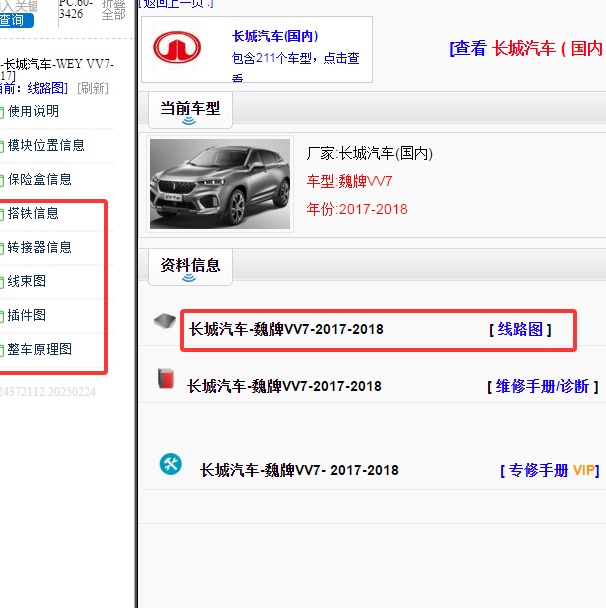The image size is (606, 608).
Task: Open 整车原理图 in sidebar
Action: 40,349
